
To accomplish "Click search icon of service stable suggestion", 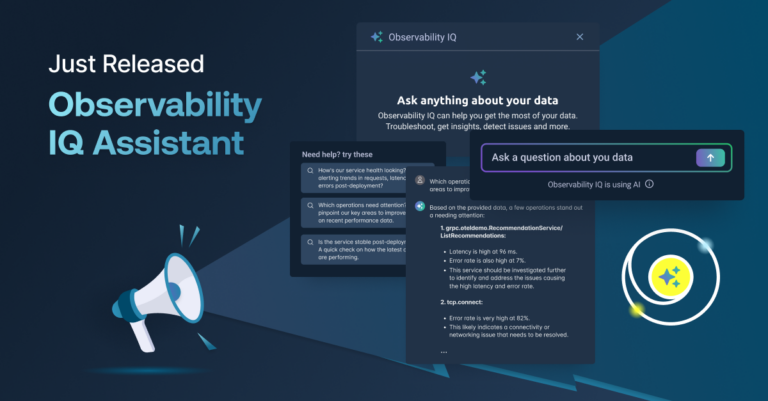I will [x=311, y=241].
